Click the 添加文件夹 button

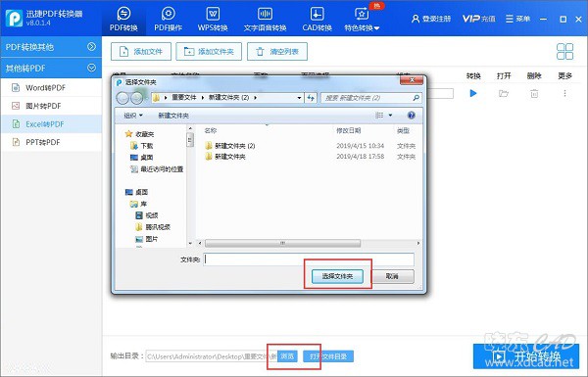coord(209,51)
